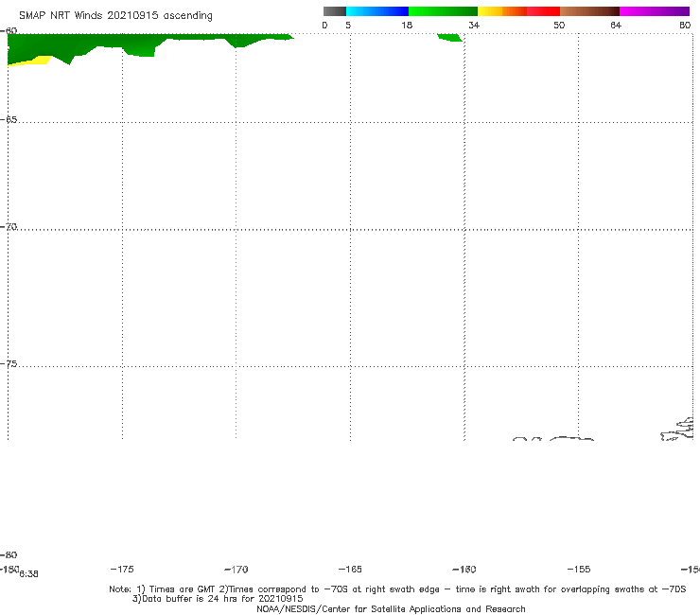The image size is (700, 615).
Task: Click the gray segment of the wind colorbar
Action: click(x=335, y=11)
